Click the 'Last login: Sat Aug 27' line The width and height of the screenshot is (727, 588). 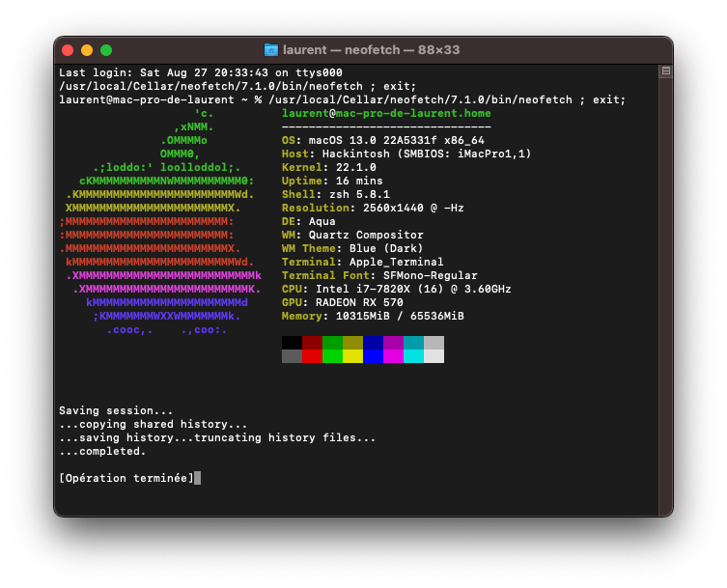[x=201, y=72]
